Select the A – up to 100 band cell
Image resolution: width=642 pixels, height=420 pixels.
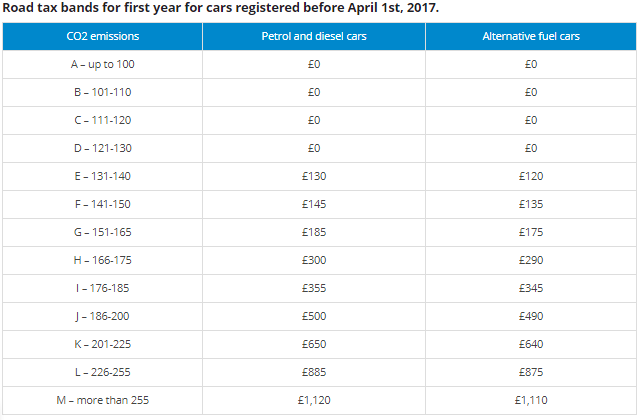click(x=102, y=64)
